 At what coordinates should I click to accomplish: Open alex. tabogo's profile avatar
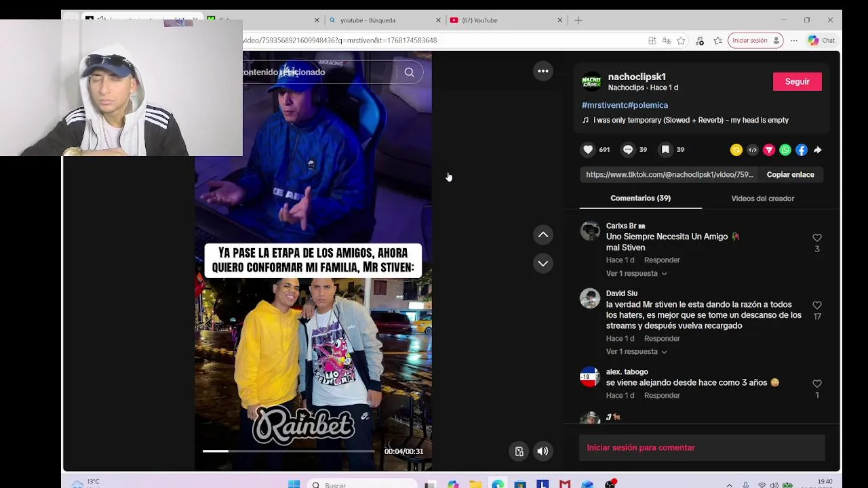click(x=590, y=377)
